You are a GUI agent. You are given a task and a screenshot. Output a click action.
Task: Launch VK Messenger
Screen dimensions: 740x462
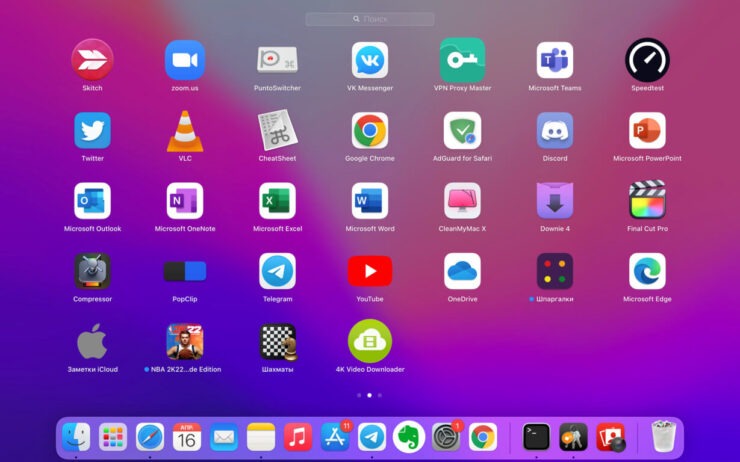point(370,59)
